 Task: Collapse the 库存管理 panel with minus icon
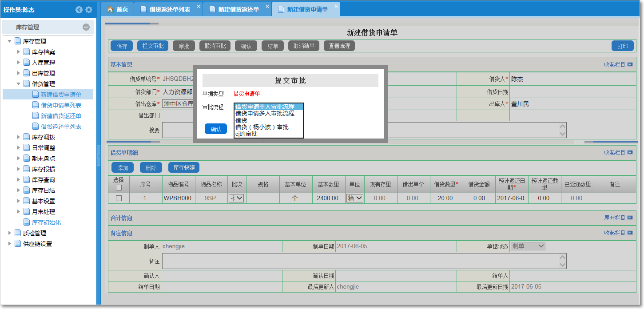pyautogui.click(x=86, y=27)
